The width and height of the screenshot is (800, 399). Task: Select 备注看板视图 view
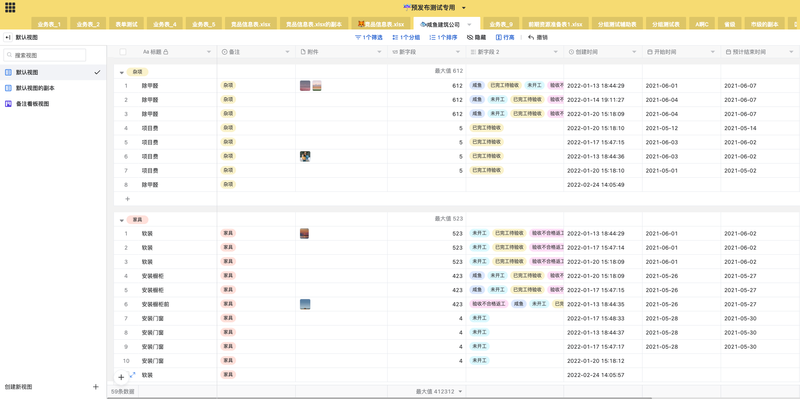53,104
